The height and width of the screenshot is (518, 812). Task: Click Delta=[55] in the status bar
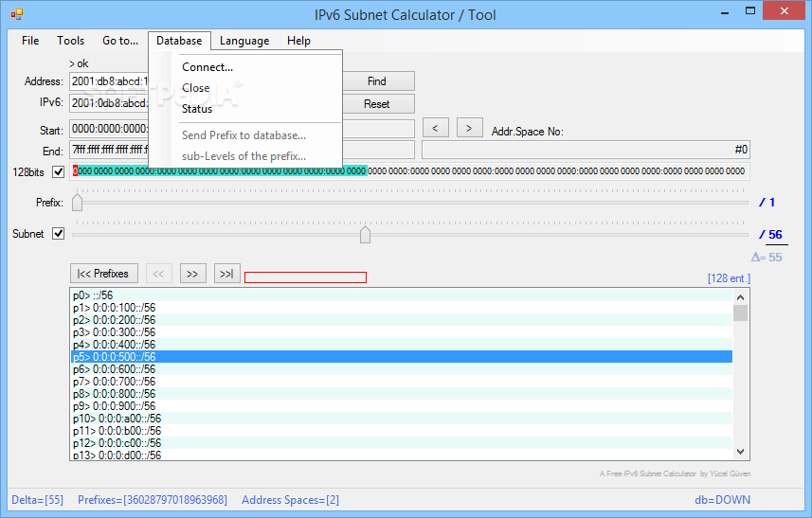pyautogui.click(x=37, y=500)
